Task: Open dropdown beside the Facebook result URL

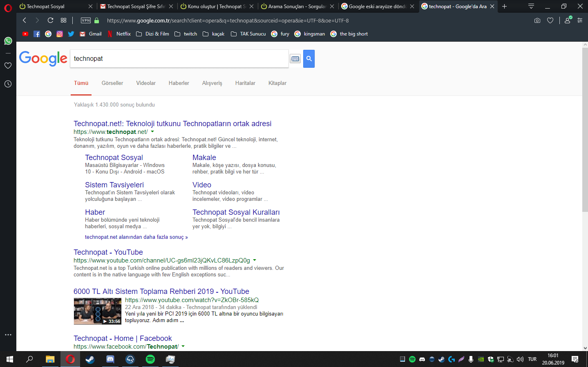Action: pos(183,346)
